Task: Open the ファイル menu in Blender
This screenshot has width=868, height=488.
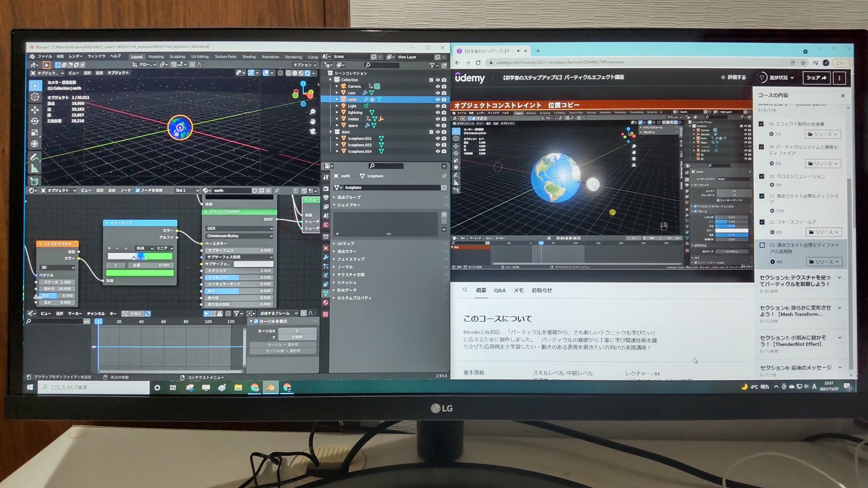Action: click(x=44, y=56)
